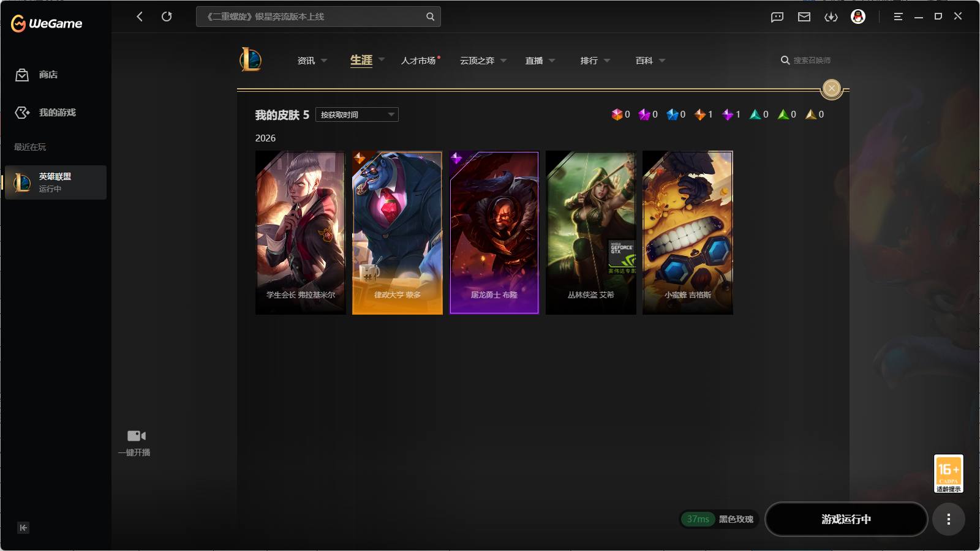Click the teal triangle gem icon

[x=755, y=114]
